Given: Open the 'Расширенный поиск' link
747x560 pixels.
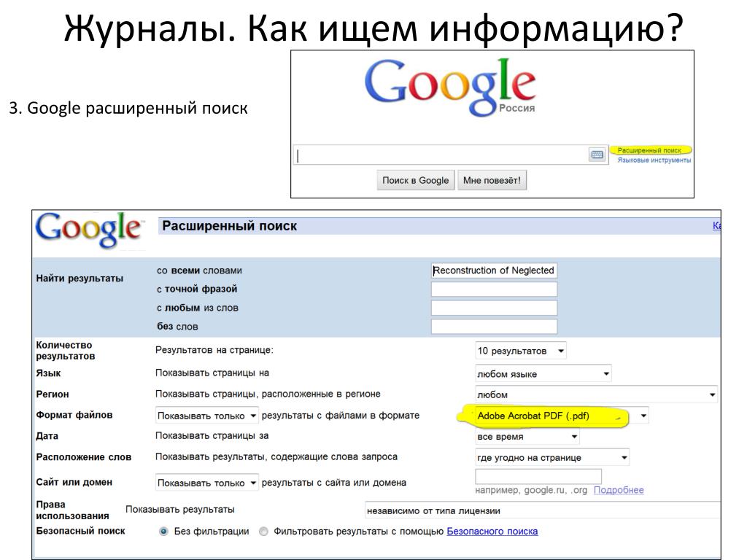Looking at the screenshot, I should [649, 150].
